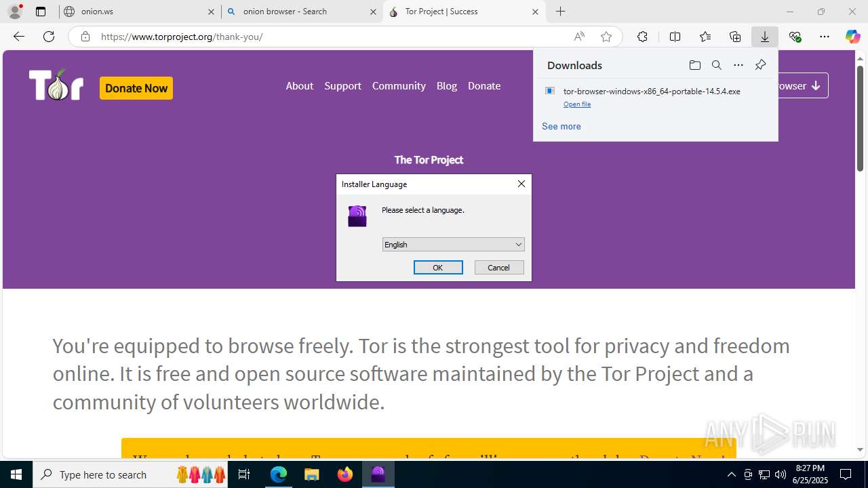Toggle the Downloads toolbar button

pyautogui.click(x=764, y=37)
